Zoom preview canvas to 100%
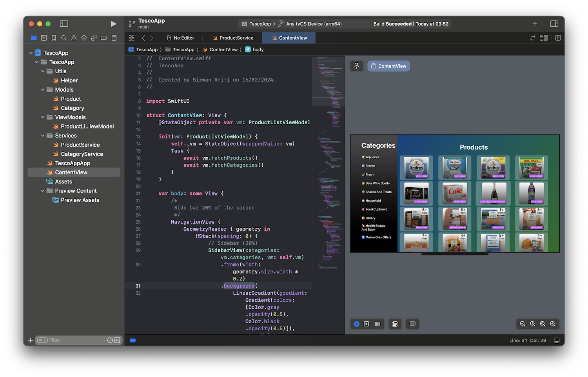588x377 pixels. click(x=533, y=324)
